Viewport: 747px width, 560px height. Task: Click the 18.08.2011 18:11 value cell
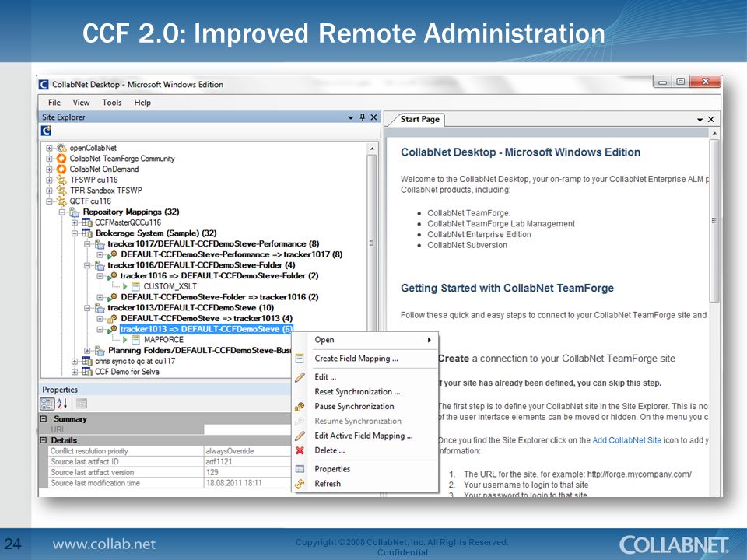[x=247, y=483]
